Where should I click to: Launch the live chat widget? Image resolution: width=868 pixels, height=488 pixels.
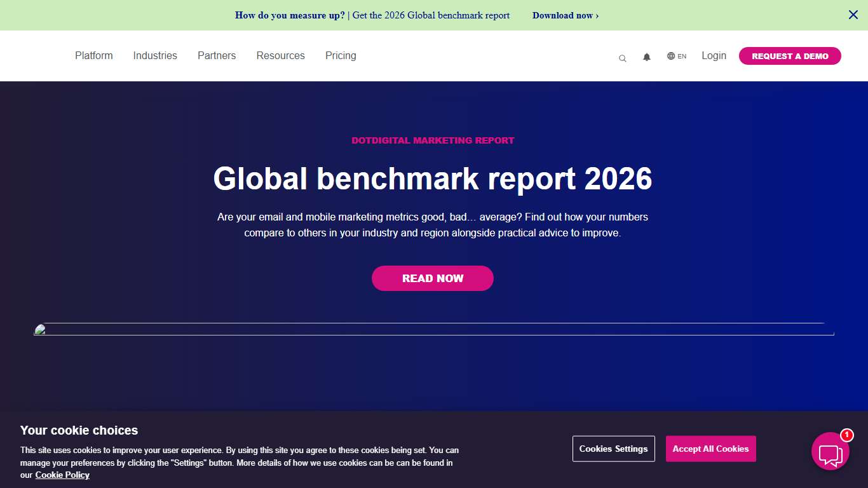831,452
